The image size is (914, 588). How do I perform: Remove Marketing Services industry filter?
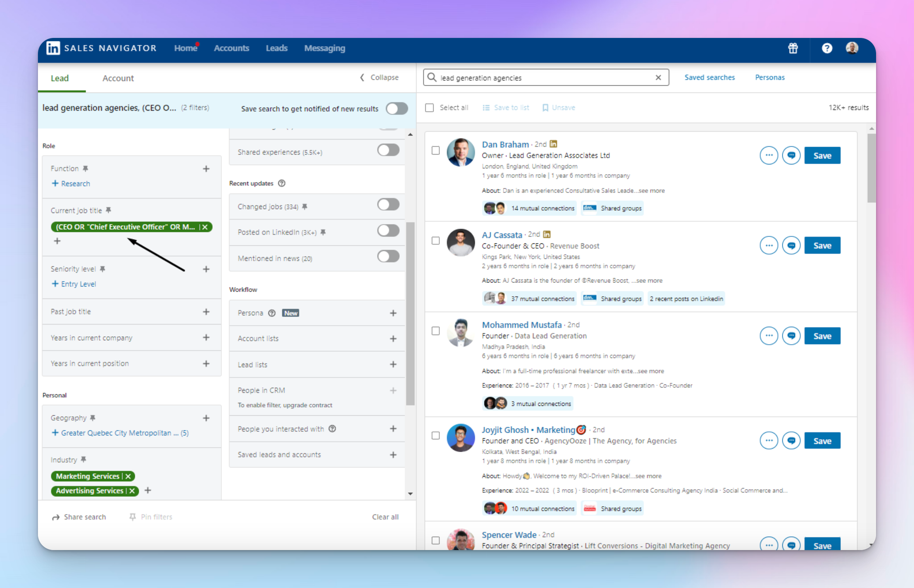128,477
